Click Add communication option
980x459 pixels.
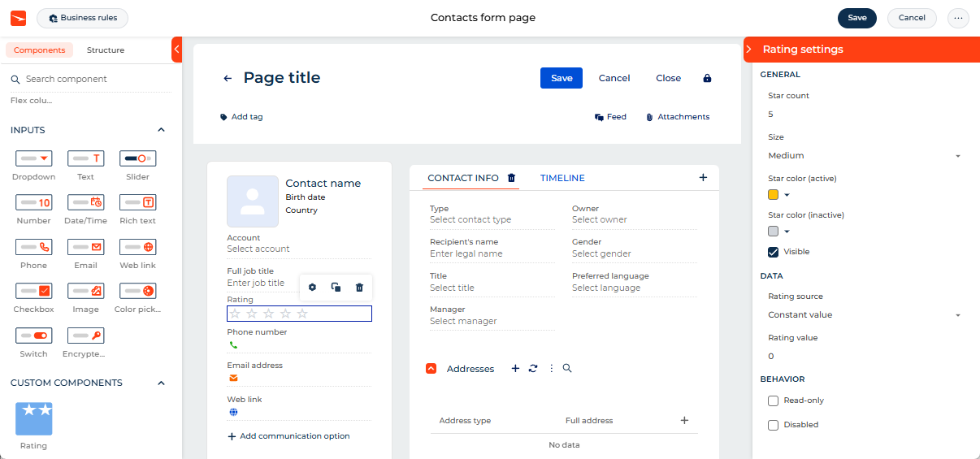tap(288, 436)
